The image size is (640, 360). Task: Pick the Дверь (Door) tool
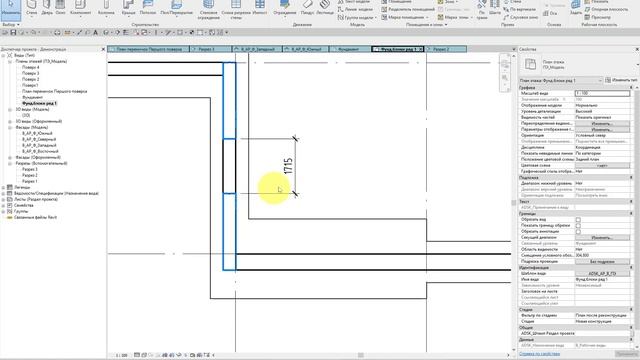(47, 8)
